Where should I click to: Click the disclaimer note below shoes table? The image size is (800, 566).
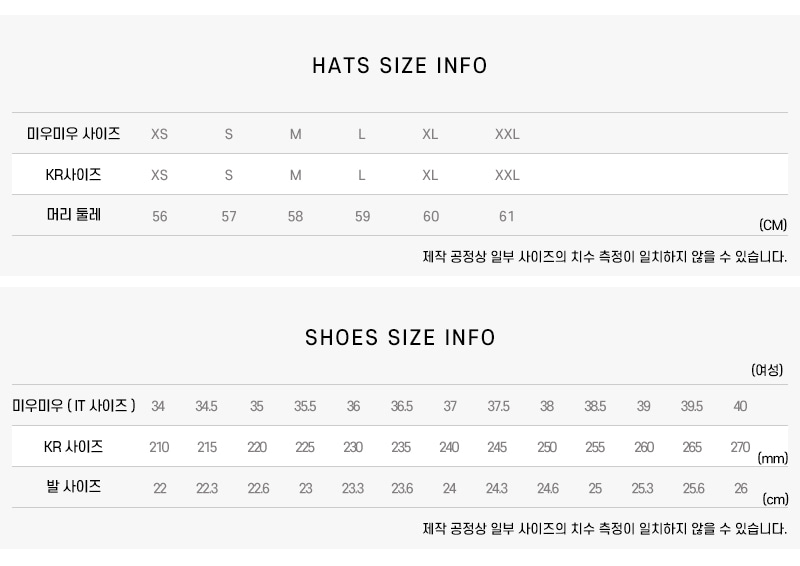(x=604, y=529)
